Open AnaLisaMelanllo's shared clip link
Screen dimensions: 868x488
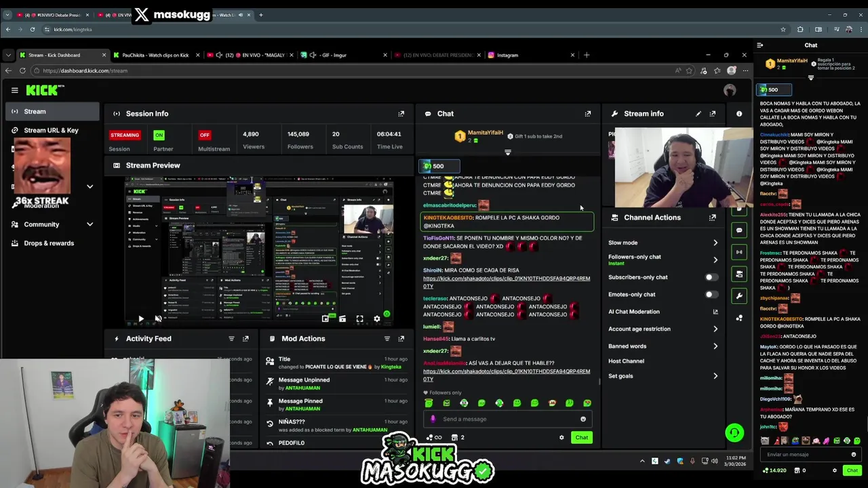pos(507,375)
